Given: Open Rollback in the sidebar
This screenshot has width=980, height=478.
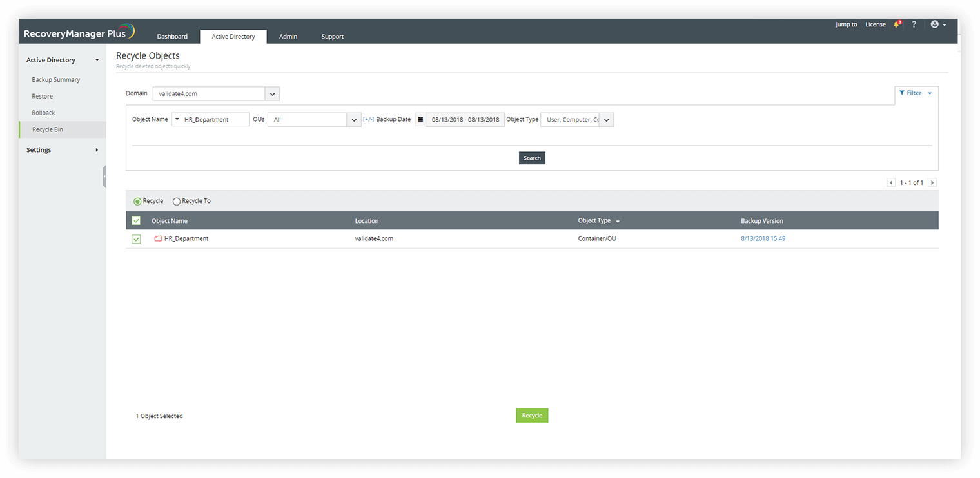Looking at the screenshot, I should 44,113.
